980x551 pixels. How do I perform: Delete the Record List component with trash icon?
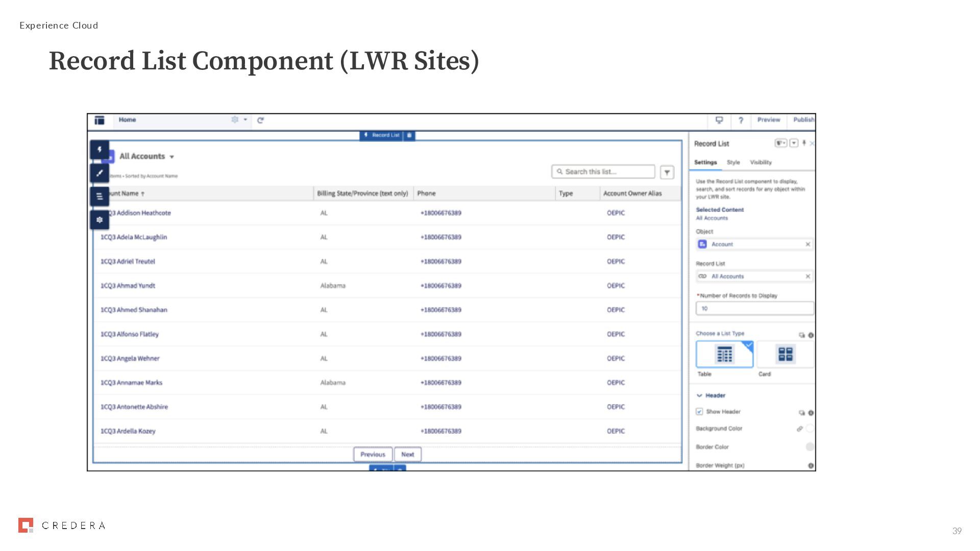pyautogui.click(x=409, y=135)
